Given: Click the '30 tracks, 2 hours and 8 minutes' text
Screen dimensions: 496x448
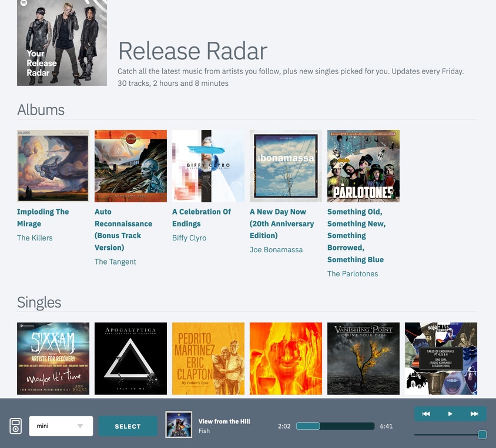Looking at the screenshot, I should 173,83.
